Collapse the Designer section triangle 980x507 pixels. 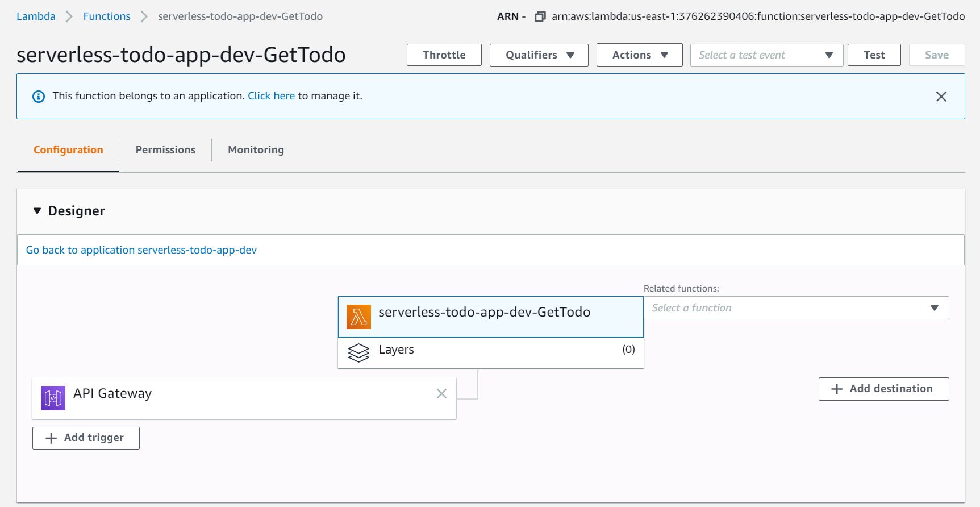37,211
